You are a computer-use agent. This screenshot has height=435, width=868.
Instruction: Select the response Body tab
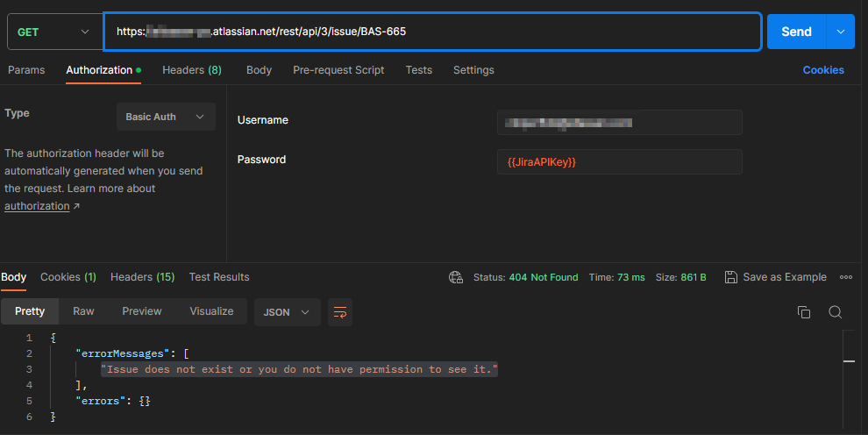[x=14, y=277]
